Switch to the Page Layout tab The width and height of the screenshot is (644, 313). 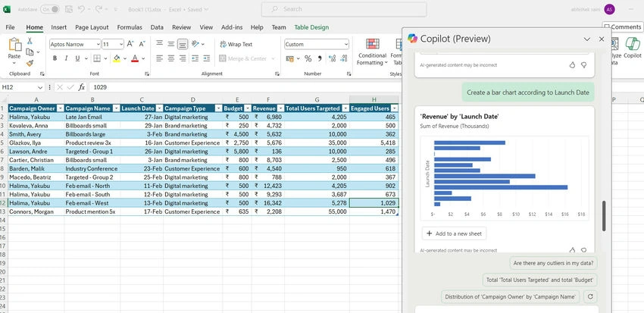pos(92,27)
